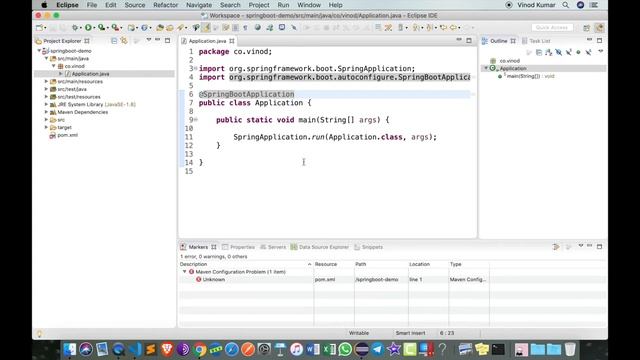Expand the src/main/resources folder

[x=46, y=82]
